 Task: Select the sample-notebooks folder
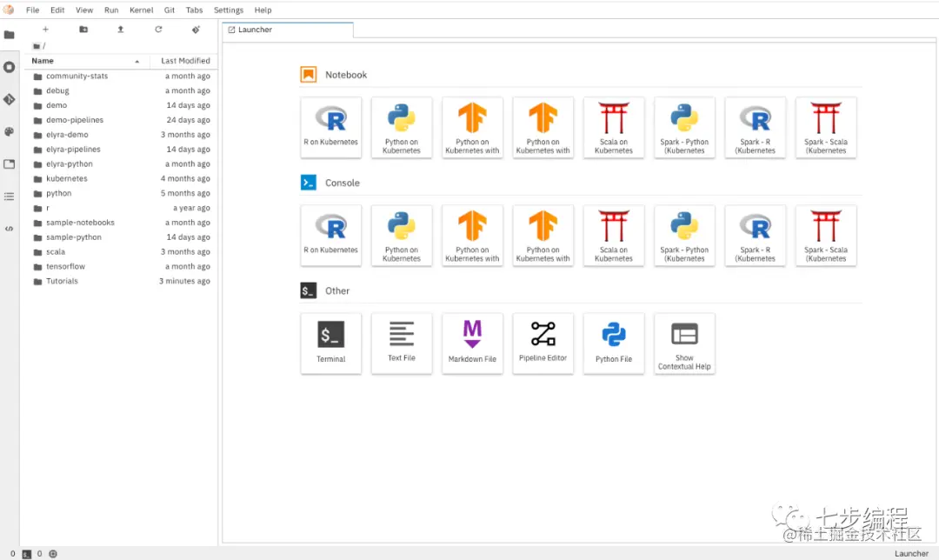[x=120, y=223]
